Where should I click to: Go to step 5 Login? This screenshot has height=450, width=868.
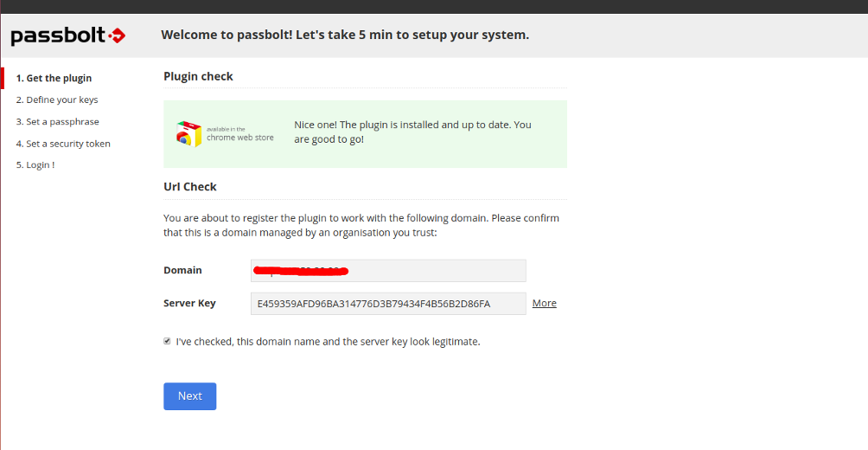[35, 165]
